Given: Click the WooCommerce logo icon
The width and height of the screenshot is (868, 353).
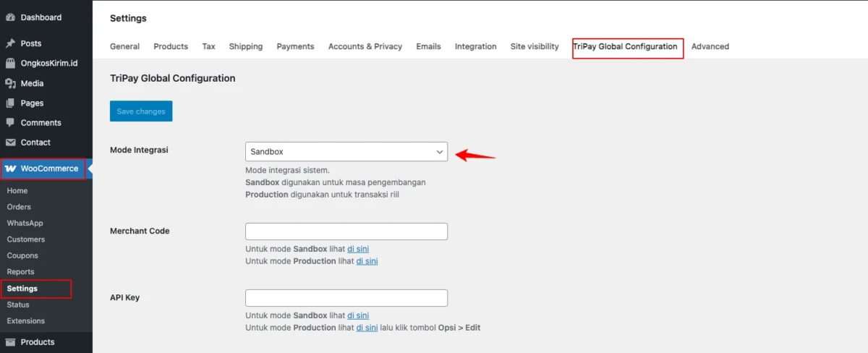Looking at the screenshot, I should coord(10,169).
